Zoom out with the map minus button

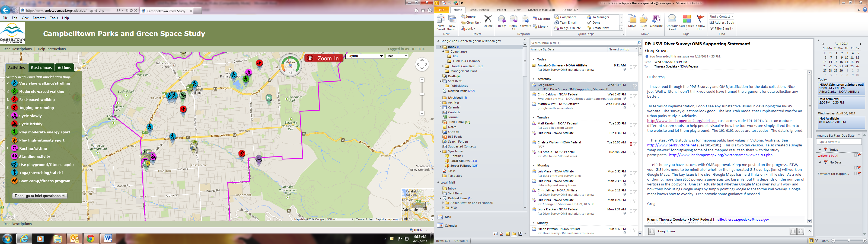click(422, 114)
